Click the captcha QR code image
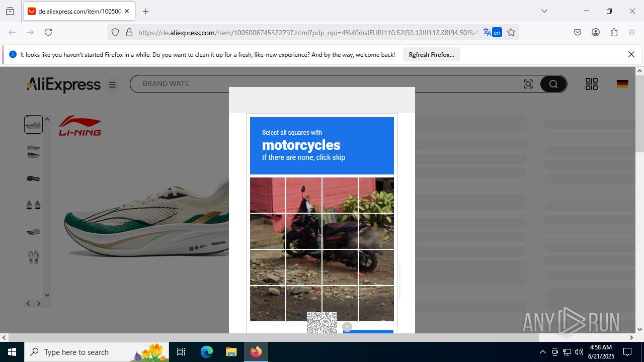Screen dimensions: 644x362 [322, 322]
